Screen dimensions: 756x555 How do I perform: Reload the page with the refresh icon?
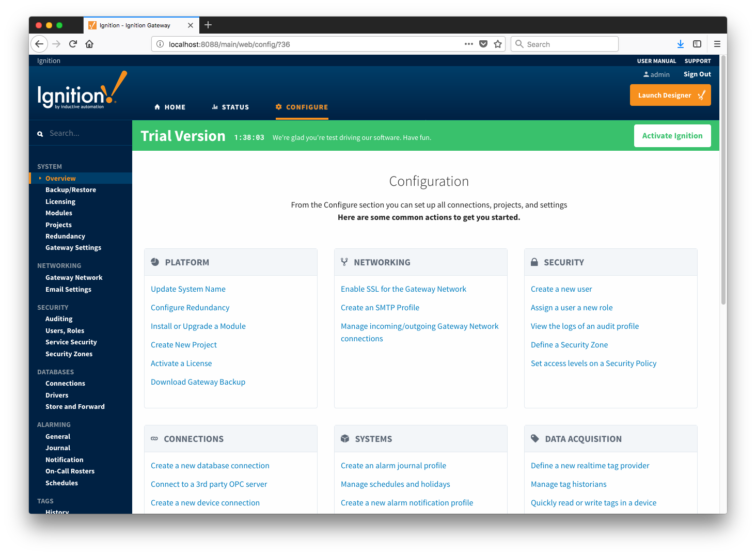point(73,44)
